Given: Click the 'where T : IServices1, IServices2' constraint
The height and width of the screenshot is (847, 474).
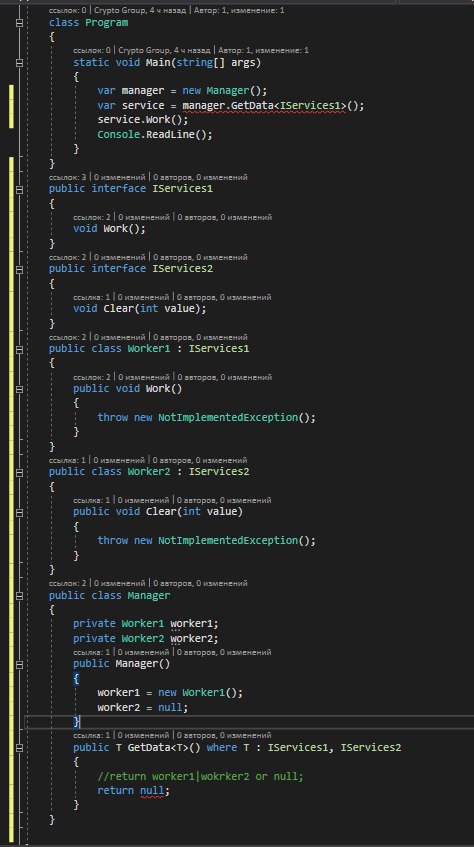Looking at the screenshot, I should tap(304, 748).
